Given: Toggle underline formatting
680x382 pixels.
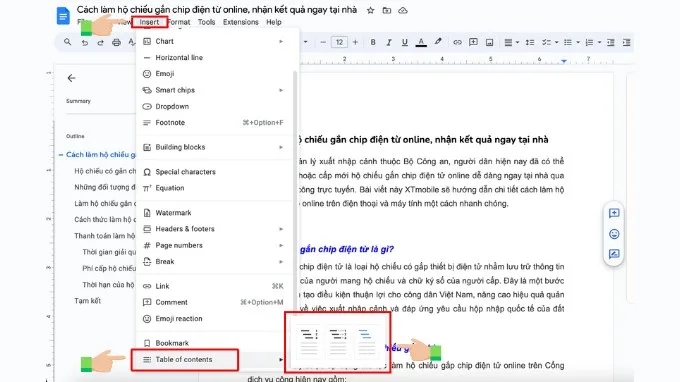Looking at the screenshot, I should (405, 42).
